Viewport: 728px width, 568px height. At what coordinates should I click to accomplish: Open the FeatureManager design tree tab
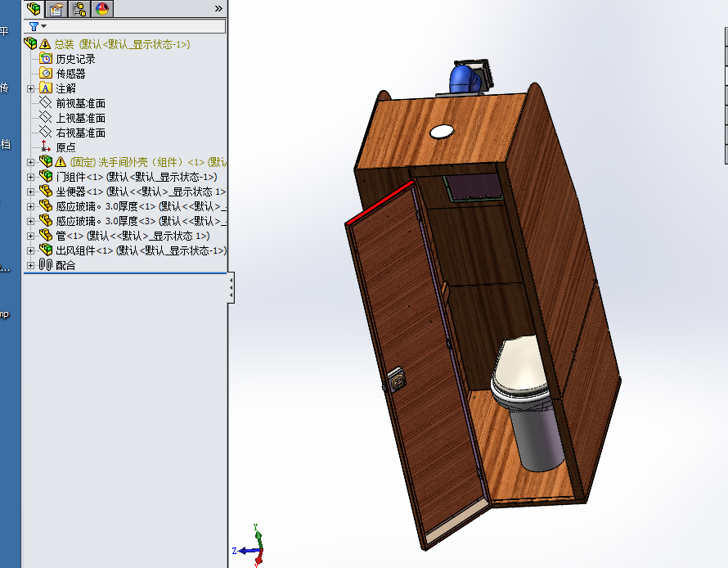(x=34, y=8)
